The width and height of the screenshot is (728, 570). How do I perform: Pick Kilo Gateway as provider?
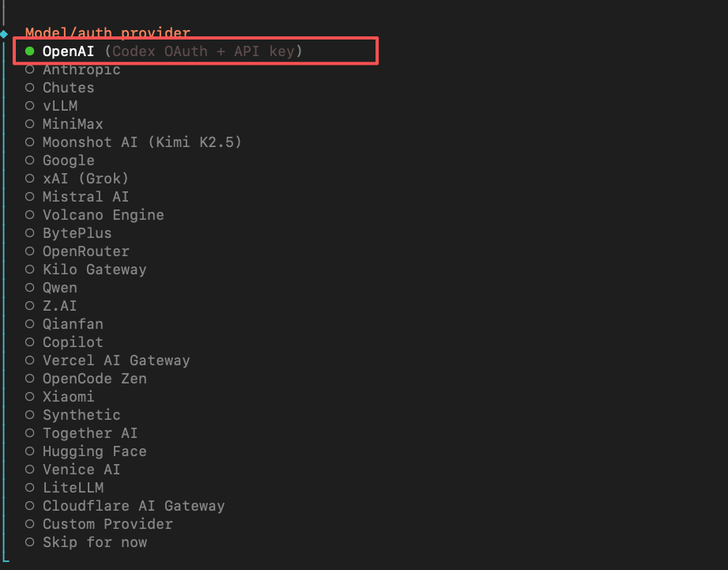coord(94,270)
